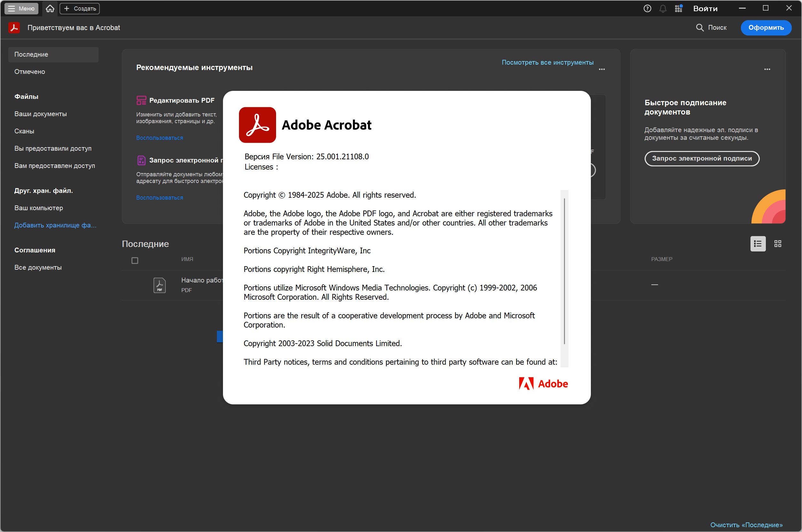Click Создать button with plus icon

80,9
